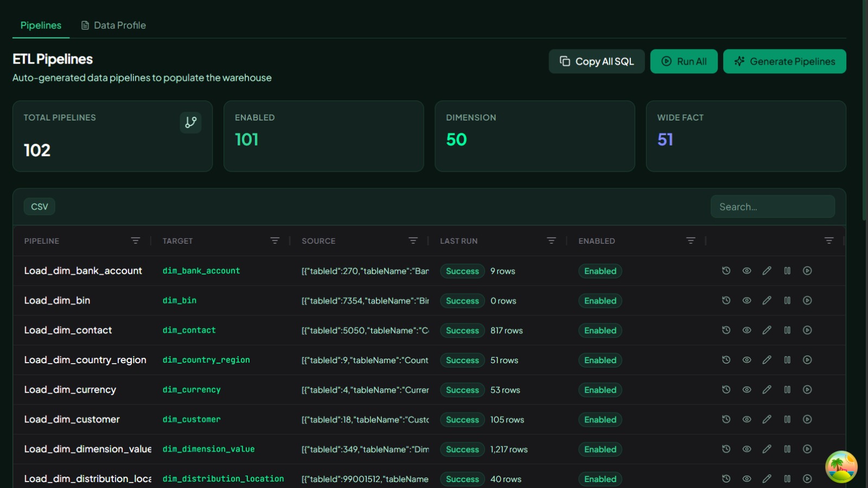Pause the Load_dim_bin pipeline
The image size is (868, 488).
pyautogui.click(x=787, y=301)
